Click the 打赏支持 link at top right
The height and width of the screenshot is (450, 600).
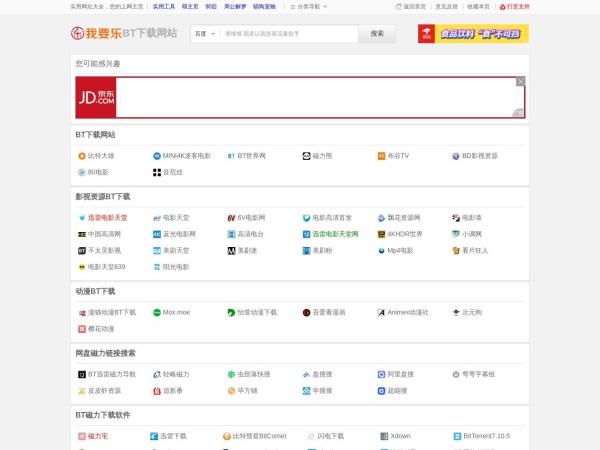[x=516, y=6]
